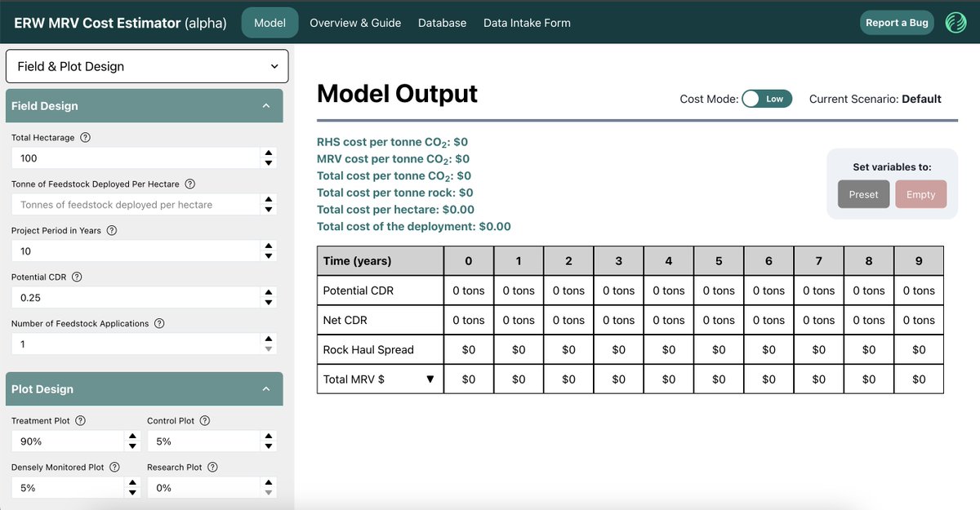Click year 9 column header
Viewport: 980px width, 510px height.
click(x=919, y=261)
